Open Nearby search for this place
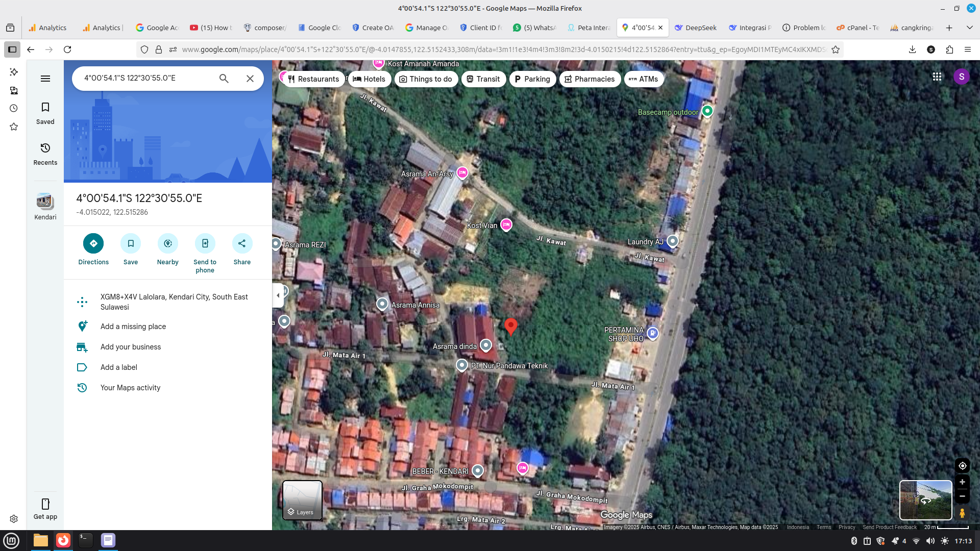The height and width of the screenshot is (551, 980). (167, 243)
